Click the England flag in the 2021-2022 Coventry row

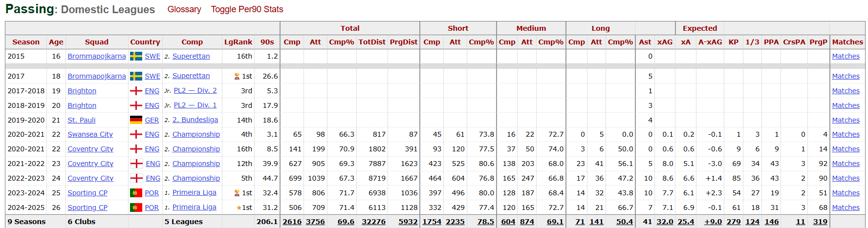136,164
